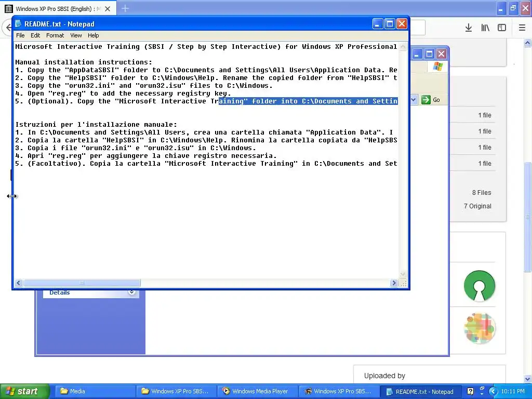Open the Notepad File menu

click(20, 35)
